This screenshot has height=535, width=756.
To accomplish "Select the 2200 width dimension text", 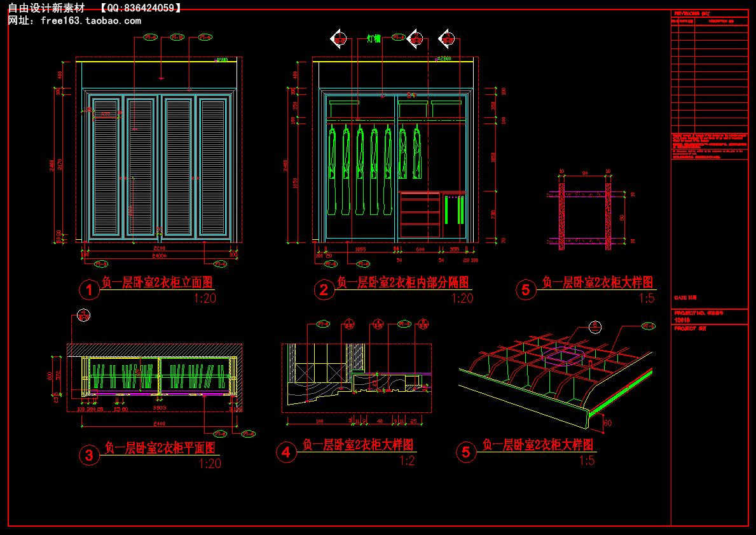I will point(160,247).
